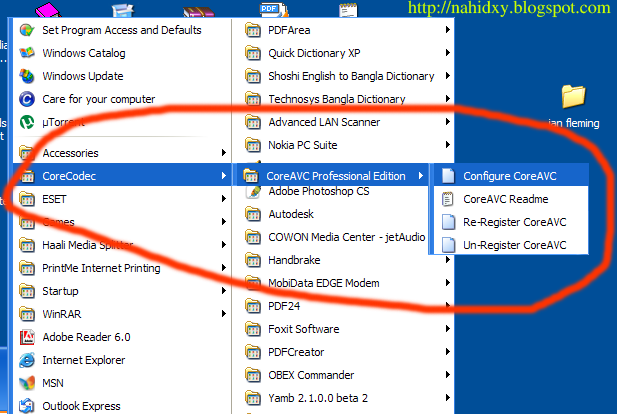Image resolution: width=617 pixels, height=414 pixels.
Task: Open Outlook Express via its icon
Action: click(x=27, y=406)
